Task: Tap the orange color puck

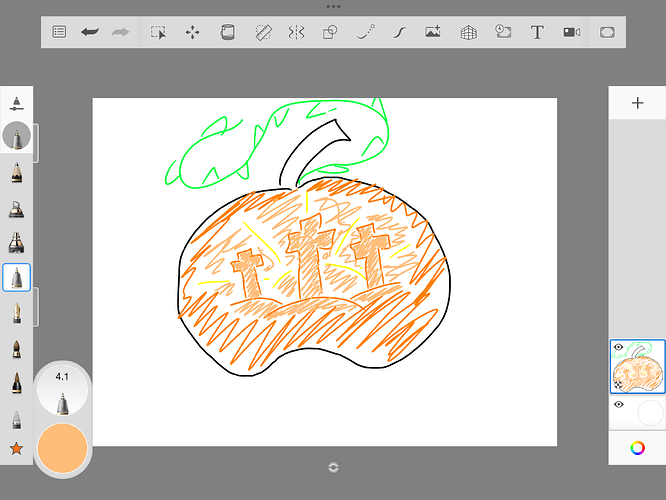Action: point(62,446)
